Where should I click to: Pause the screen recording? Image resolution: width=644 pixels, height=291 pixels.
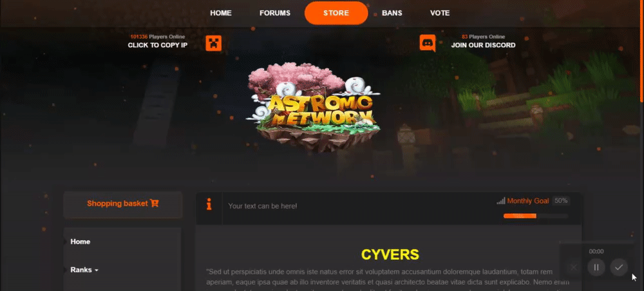click(596, 267)
